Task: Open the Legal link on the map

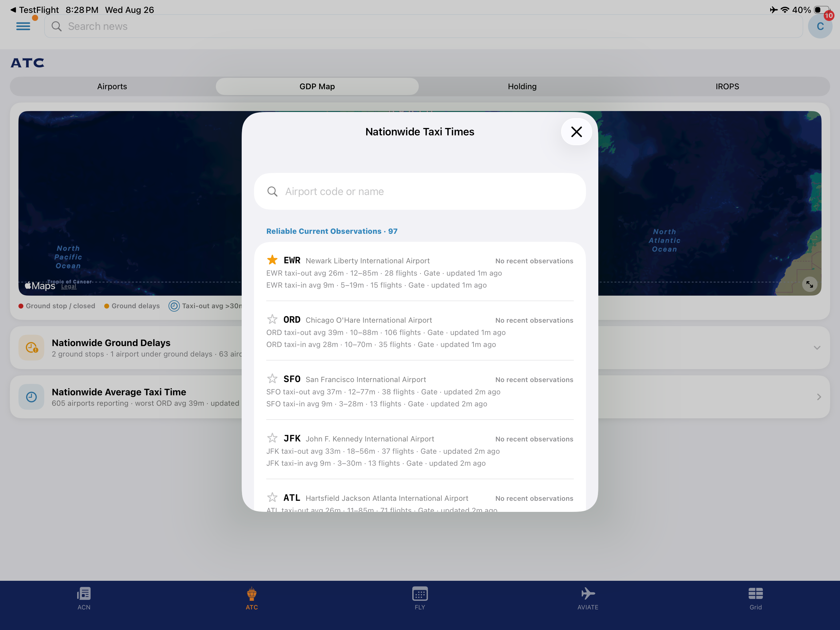Action: (x=69, y=286)
